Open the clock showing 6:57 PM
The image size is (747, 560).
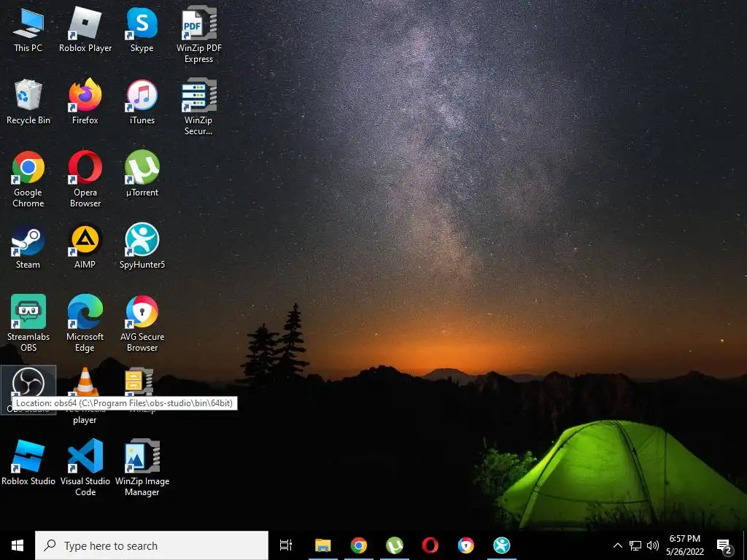[x=684, y=545]
